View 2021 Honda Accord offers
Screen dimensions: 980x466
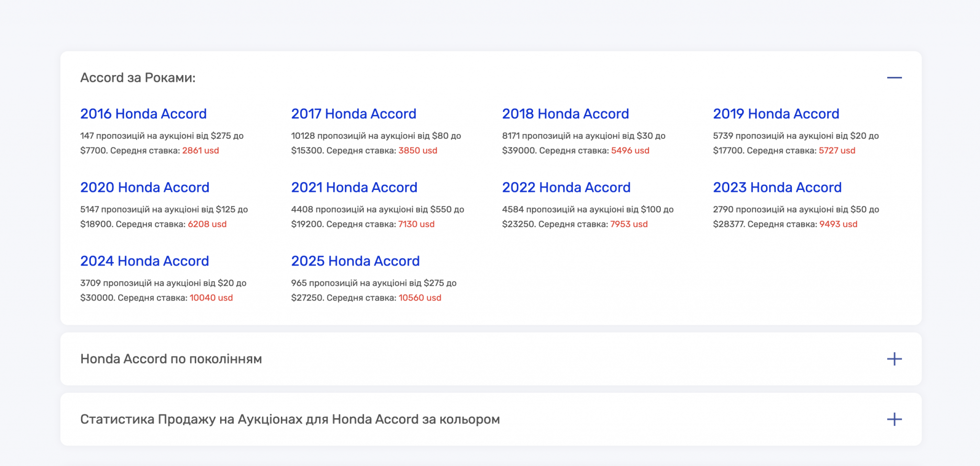[354, 188]
